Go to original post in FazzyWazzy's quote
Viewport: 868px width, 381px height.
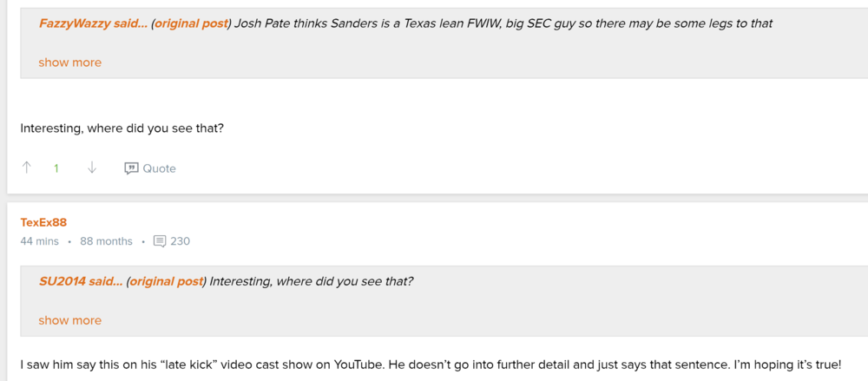(x=191, y=23)
